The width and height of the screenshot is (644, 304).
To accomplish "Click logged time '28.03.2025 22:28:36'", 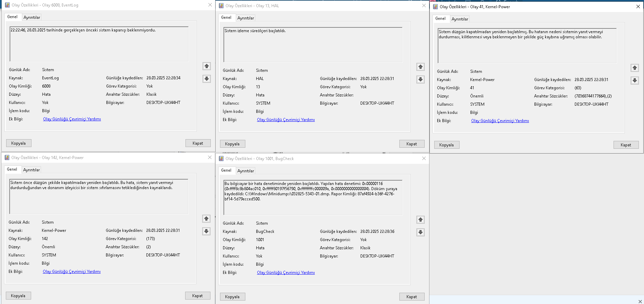I will point(377,232).
